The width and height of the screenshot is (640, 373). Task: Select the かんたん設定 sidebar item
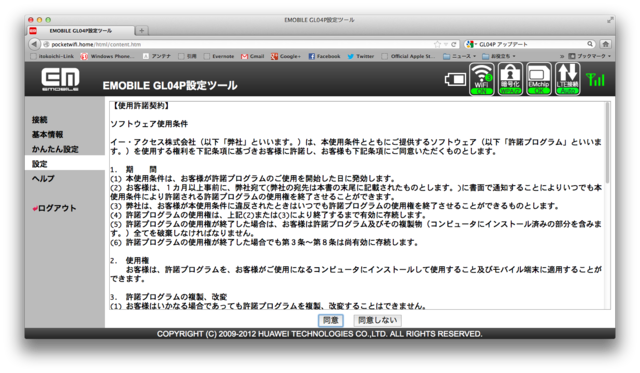(55, 149)
